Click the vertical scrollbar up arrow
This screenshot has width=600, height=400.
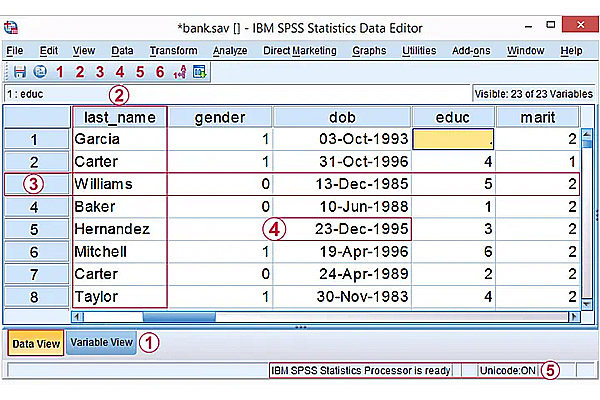click(x=586, y=134)
